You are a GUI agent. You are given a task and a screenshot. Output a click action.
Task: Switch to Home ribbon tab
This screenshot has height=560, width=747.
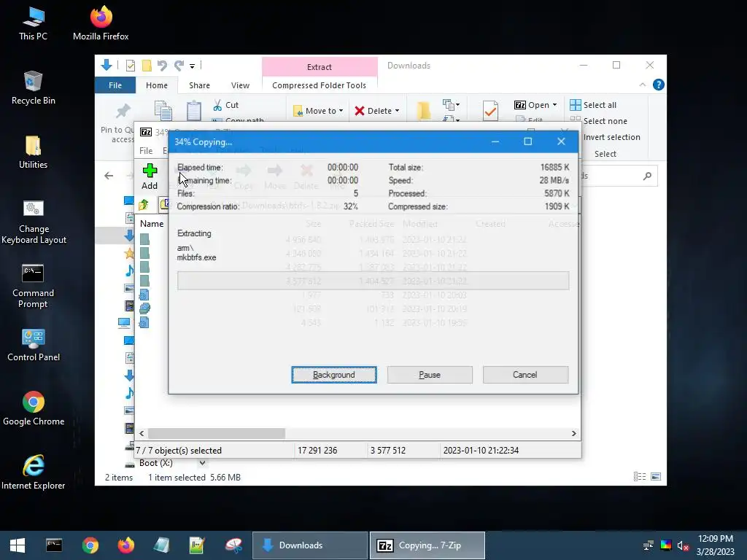pos(157,85)
